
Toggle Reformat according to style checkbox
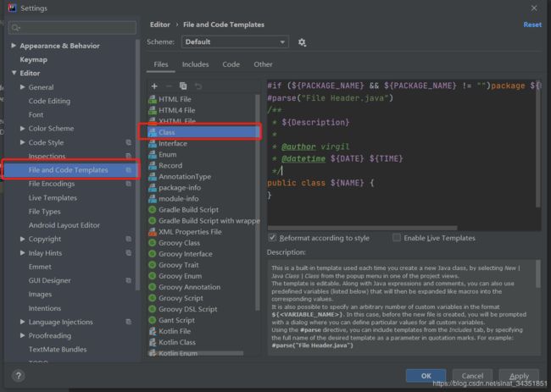click(272, 238)
